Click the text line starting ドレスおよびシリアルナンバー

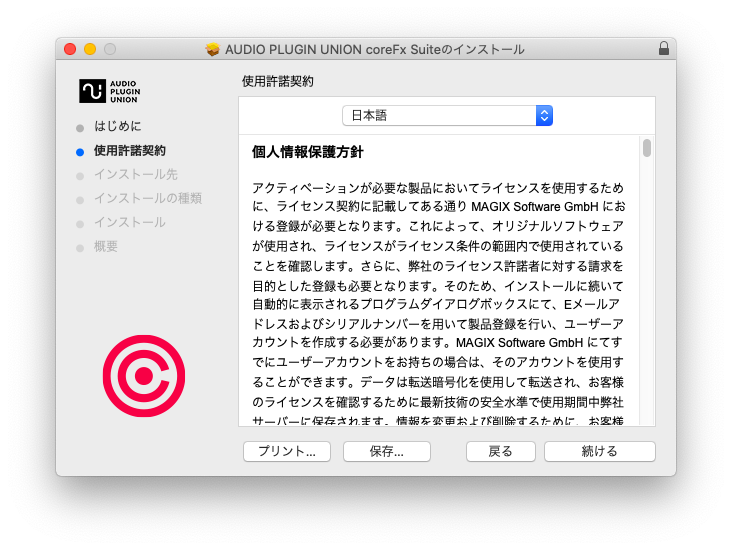point(438,324)
